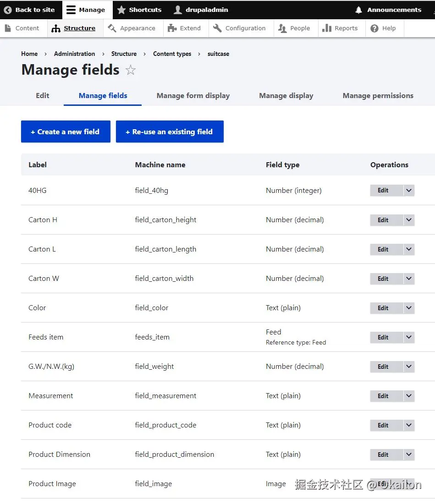Viewport: 435px width, 504px height.
Task: Edit the Carton H field
Action: pyautogui.click(x=383, y=220)
